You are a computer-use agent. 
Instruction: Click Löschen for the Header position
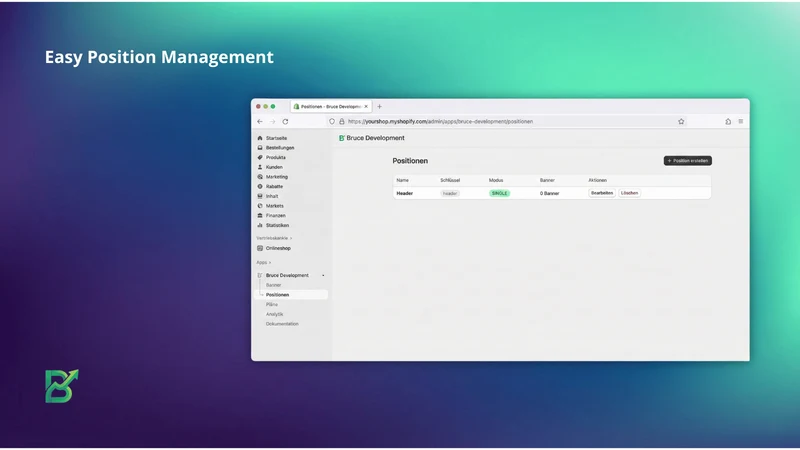(x=630, y=193)
